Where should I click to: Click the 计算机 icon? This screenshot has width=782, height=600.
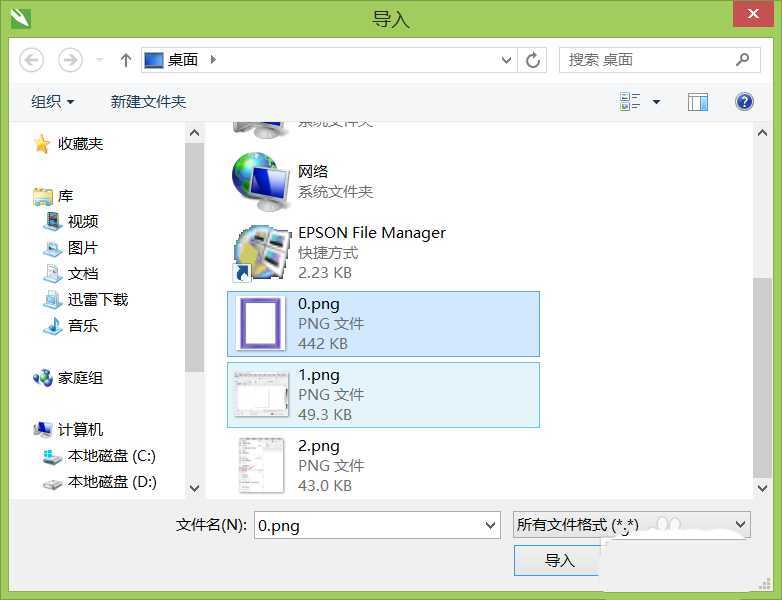point(43,429)
